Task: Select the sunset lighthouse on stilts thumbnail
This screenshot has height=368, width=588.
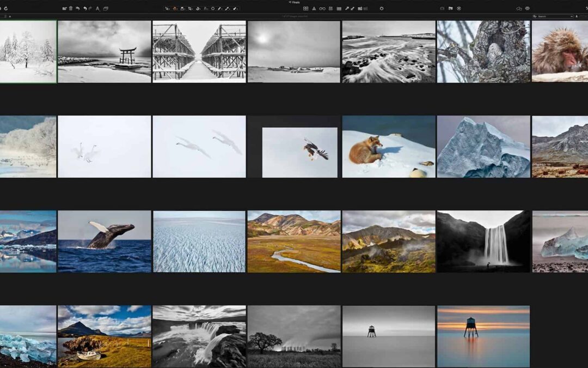Action: [x=484, y=336]
